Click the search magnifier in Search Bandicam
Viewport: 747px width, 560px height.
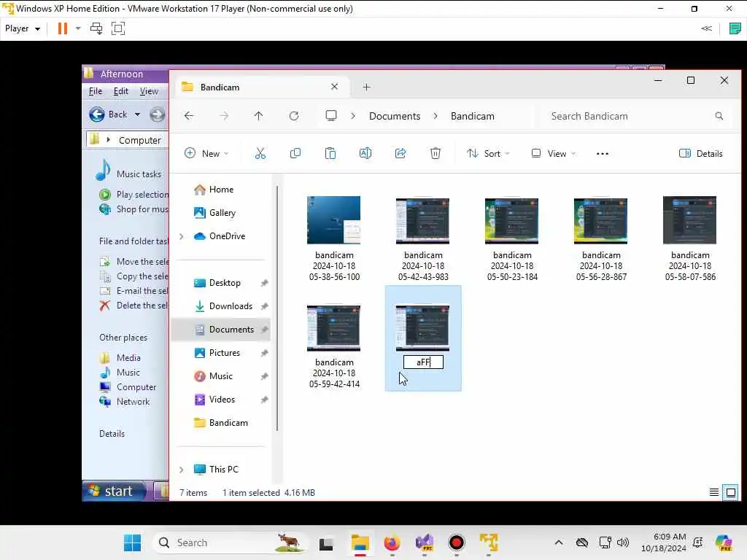point(719,116)
